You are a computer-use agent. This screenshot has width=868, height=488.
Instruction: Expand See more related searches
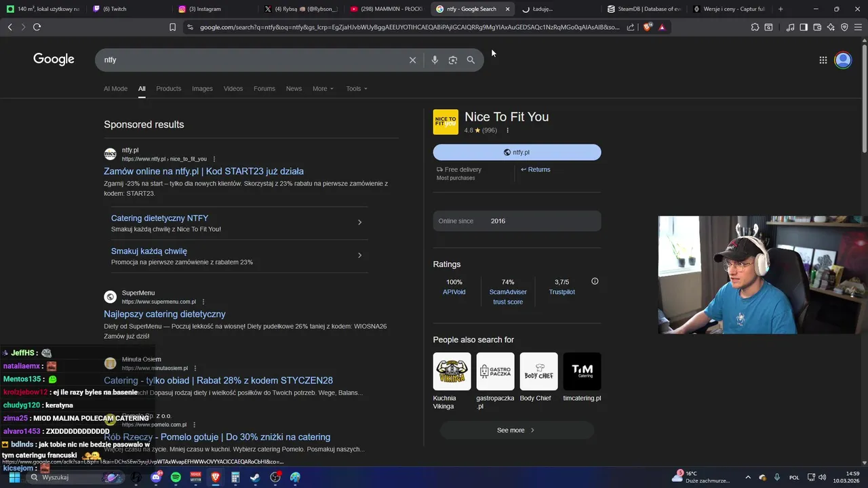coord(517,430)
